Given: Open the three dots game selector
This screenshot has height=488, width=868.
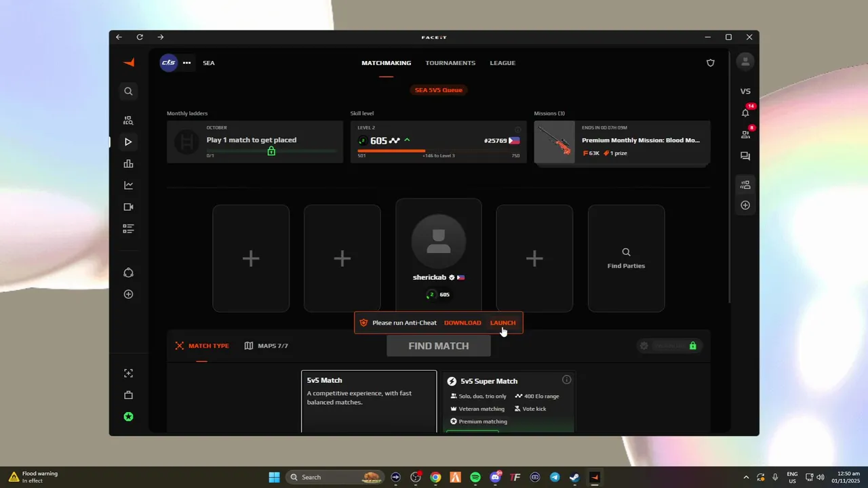Looking at the screenshot, I should (186, 62).
